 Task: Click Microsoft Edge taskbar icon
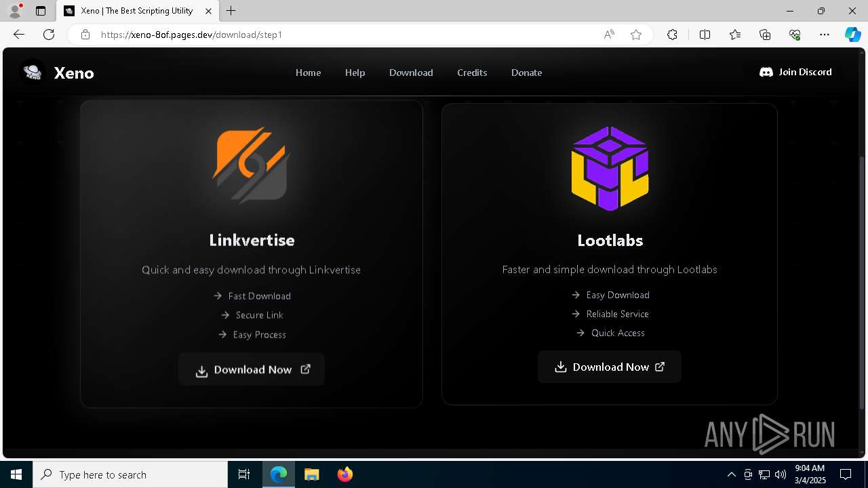coord(279,474)
